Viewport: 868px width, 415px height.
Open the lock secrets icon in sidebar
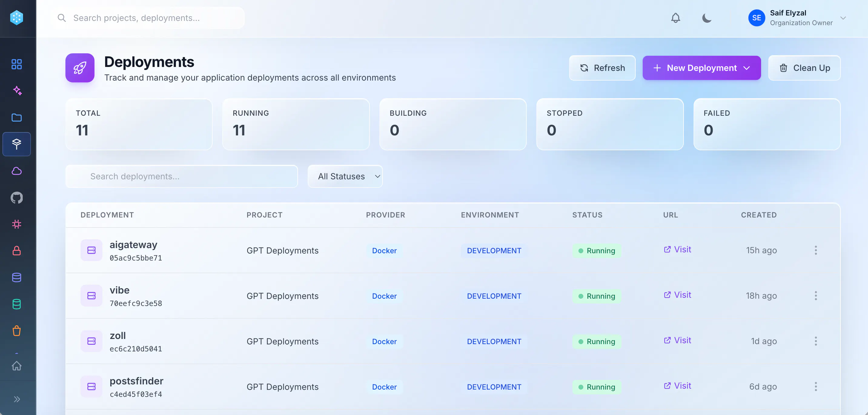[x=17, y=251]
